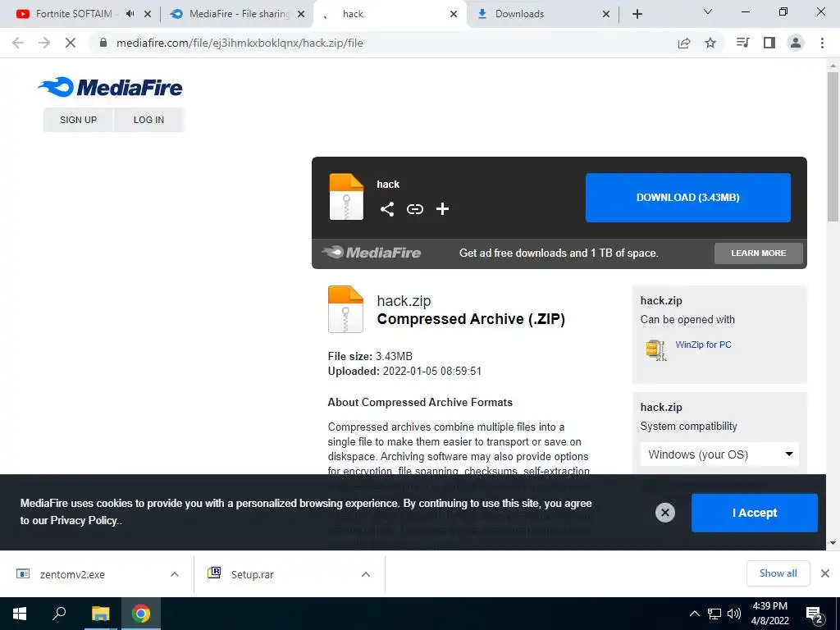Click the LOG IN button

click(149, 120)
